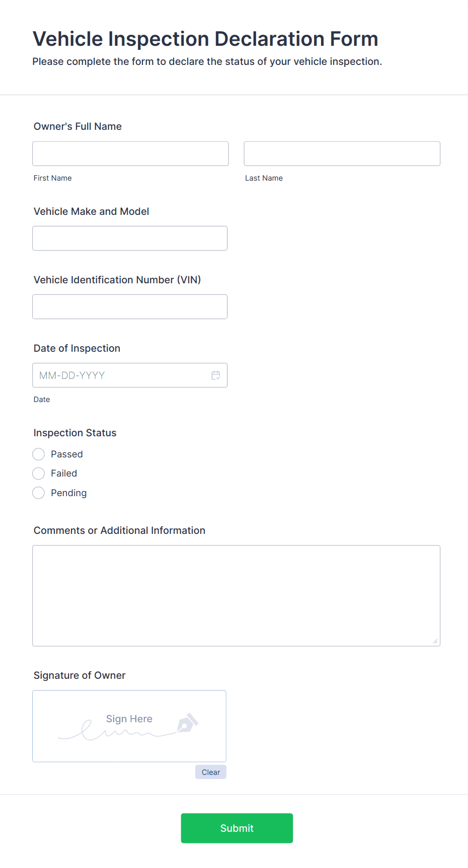Click the Last Name input field
The image size is (468, 868).
[342, 153]
